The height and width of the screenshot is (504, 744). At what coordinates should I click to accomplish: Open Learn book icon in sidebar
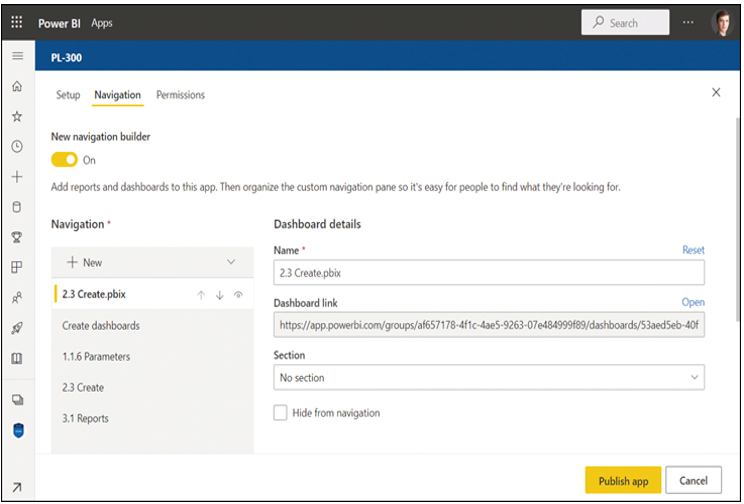(17, 358)
